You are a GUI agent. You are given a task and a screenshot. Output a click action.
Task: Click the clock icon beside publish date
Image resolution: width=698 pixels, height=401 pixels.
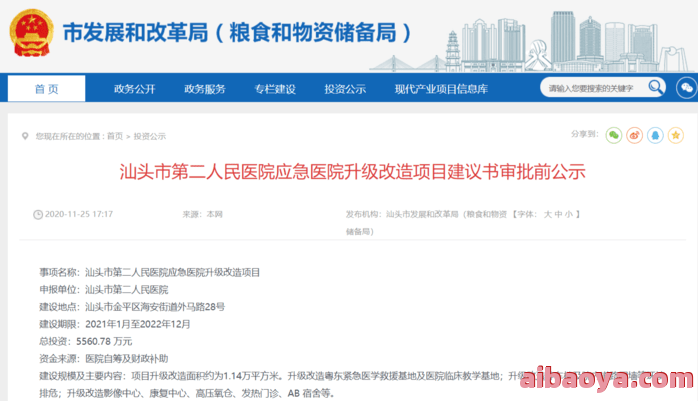(x=38, y=215)
